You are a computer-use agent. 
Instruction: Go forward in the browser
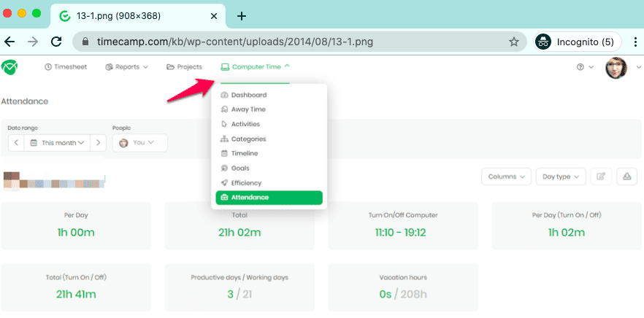(33, 42)
